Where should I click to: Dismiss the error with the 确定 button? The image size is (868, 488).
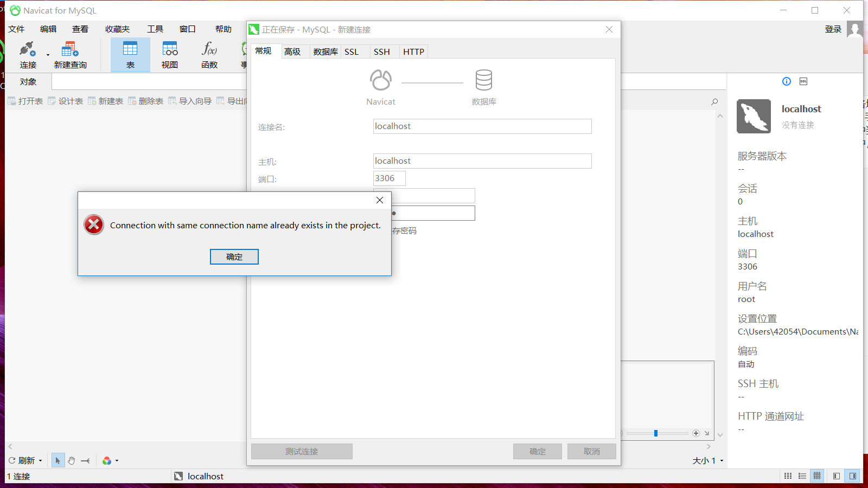coord(234,257)
